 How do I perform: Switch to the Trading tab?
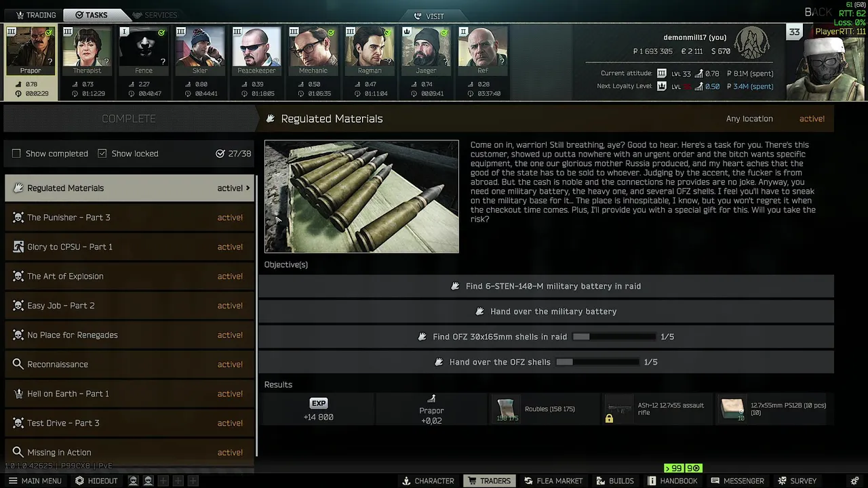click(35, 15)
